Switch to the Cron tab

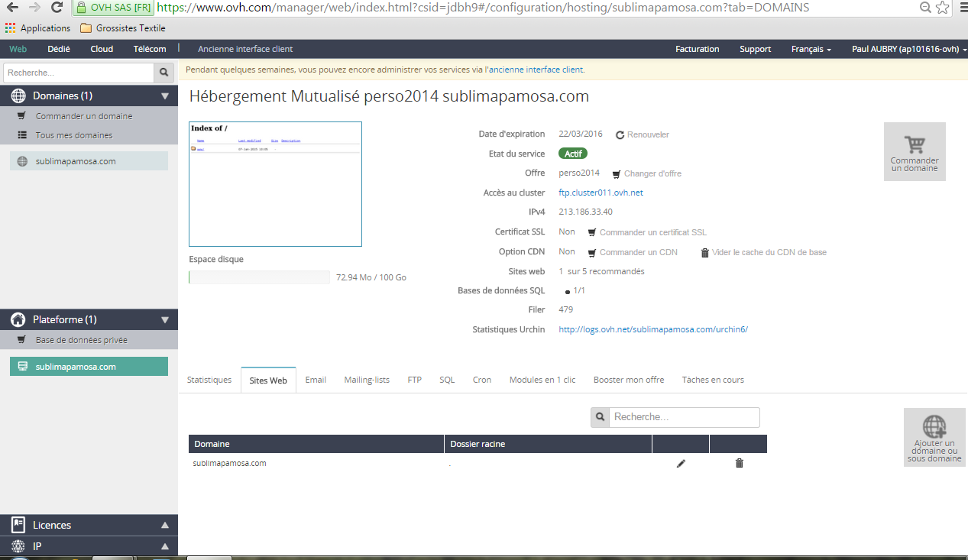[x=482, y=380]
